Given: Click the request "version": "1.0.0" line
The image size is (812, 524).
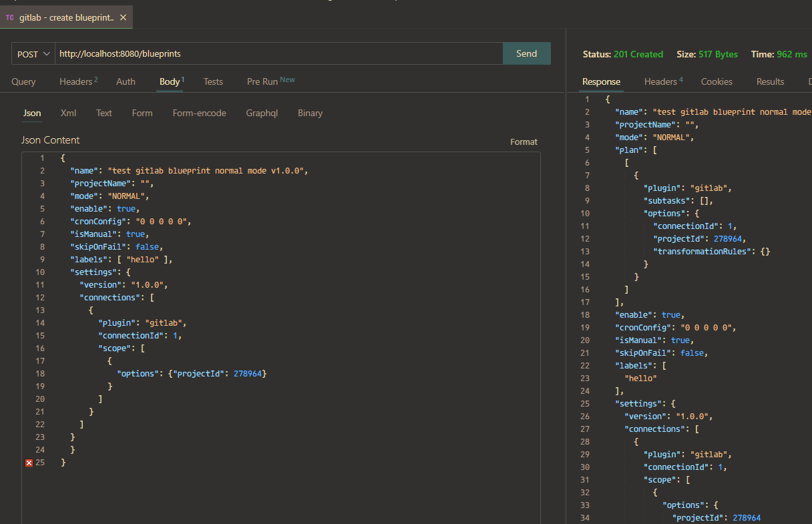Looking at the screenshot, I should tap(124, 285).
